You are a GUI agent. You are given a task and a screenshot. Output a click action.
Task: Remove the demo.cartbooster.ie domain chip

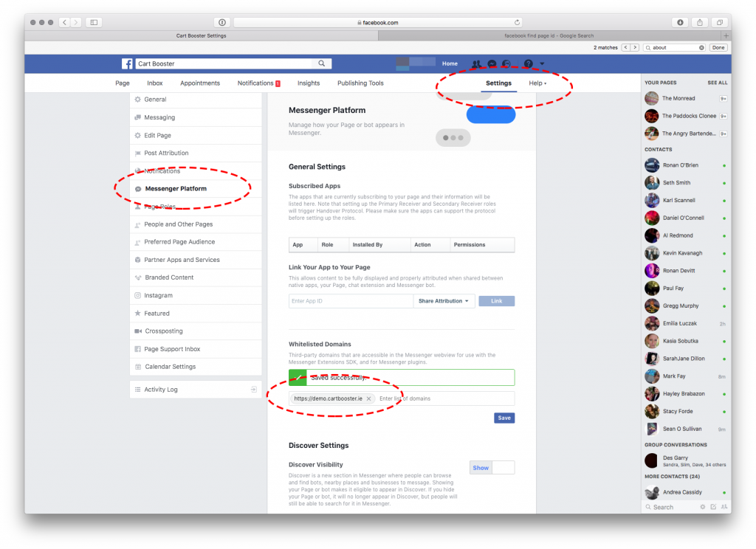click(x=369, y=398)
